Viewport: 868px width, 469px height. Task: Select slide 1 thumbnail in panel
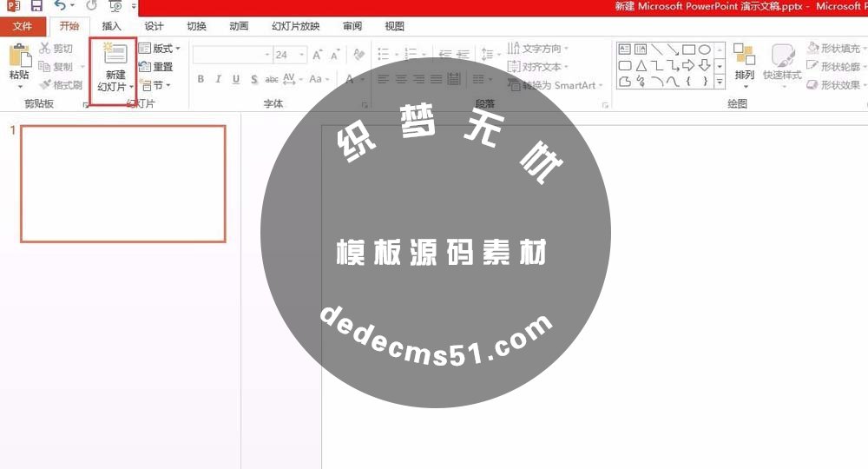click(x=123, y=184)
